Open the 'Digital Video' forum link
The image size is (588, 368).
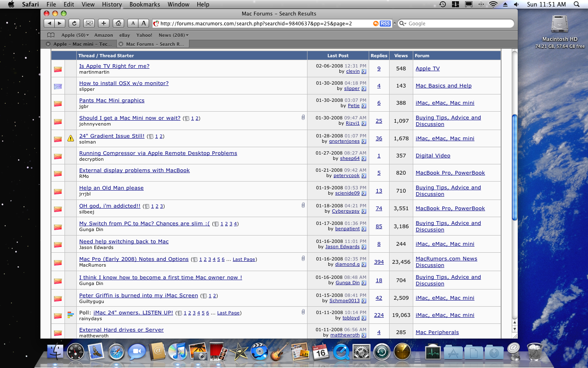[433, 155]
